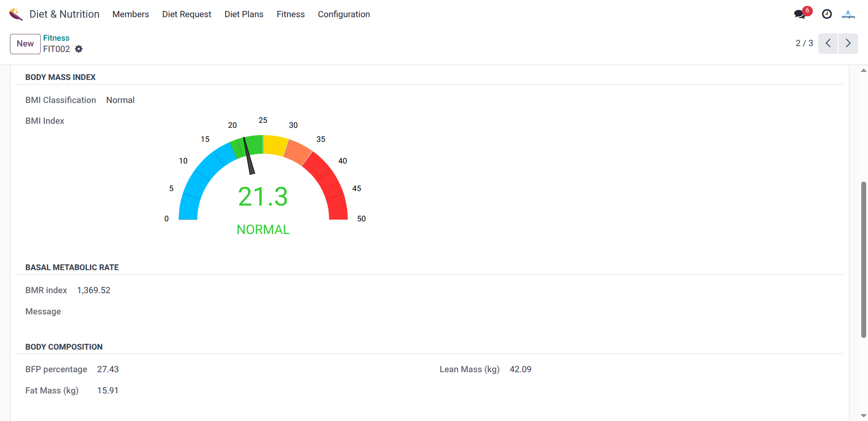
Task: Expand the Configuration menu
Action: [x=344, y=14]
